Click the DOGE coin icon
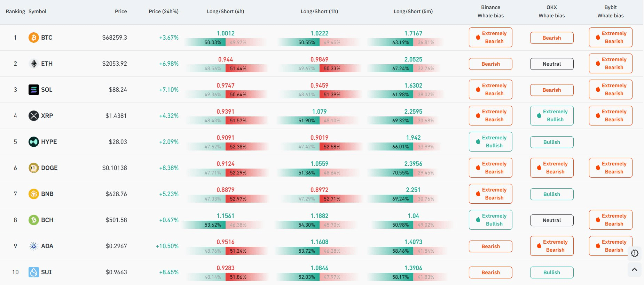The image size is (644, 285). pyautogui.click(x=33, y=168)
